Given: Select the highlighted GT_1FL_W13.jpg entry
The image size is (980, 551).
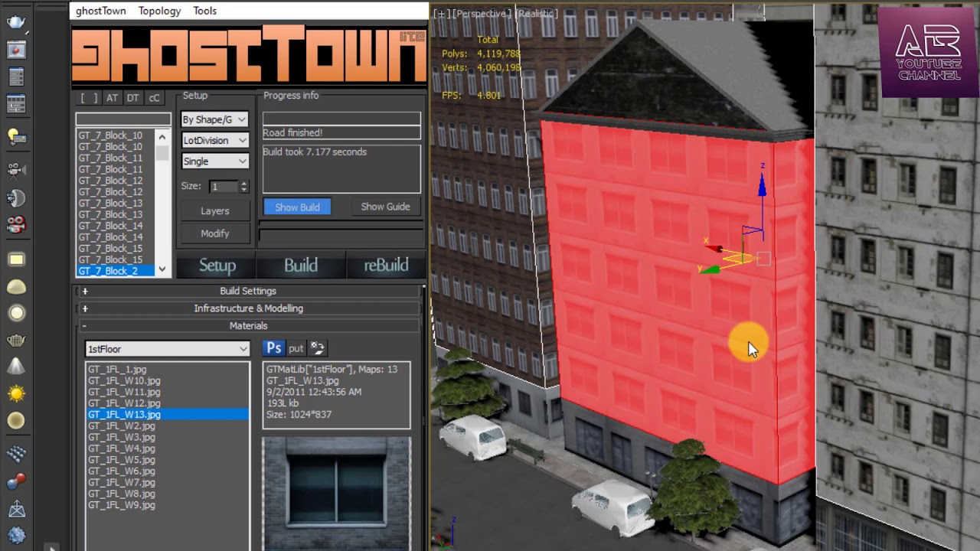Looking at the screenshot, I should 168,415.
